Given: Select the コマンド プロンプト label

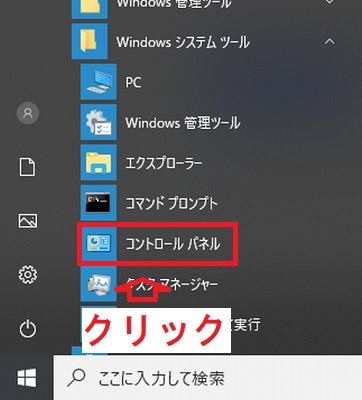Looking at the screenshot, I should (171, 204).
